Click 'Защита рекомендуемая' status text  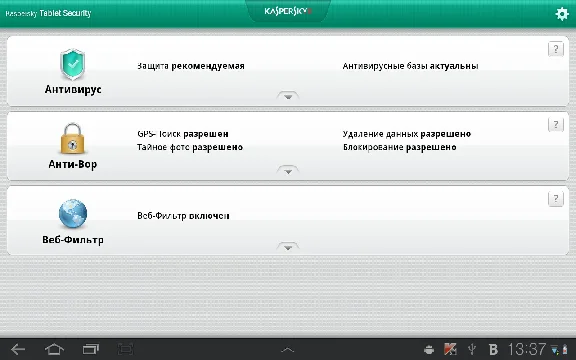[191, 66]
